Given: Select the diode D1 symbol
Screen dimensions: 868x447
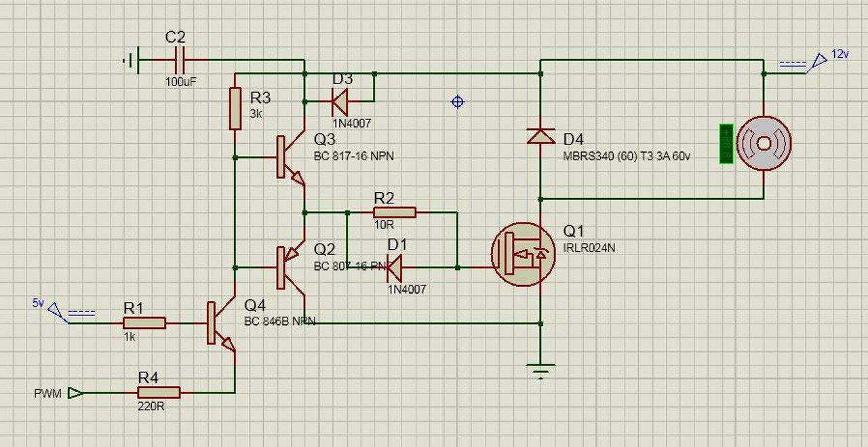Looking at the screenshot, I should pyautogui.click(x=394, y=268).
